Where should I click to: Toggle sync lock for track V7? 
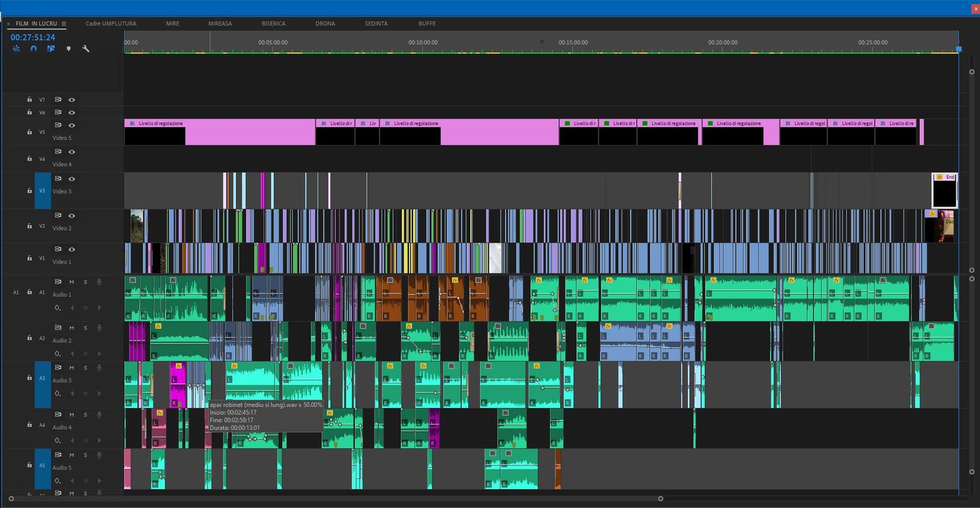(x=57, y=100)
